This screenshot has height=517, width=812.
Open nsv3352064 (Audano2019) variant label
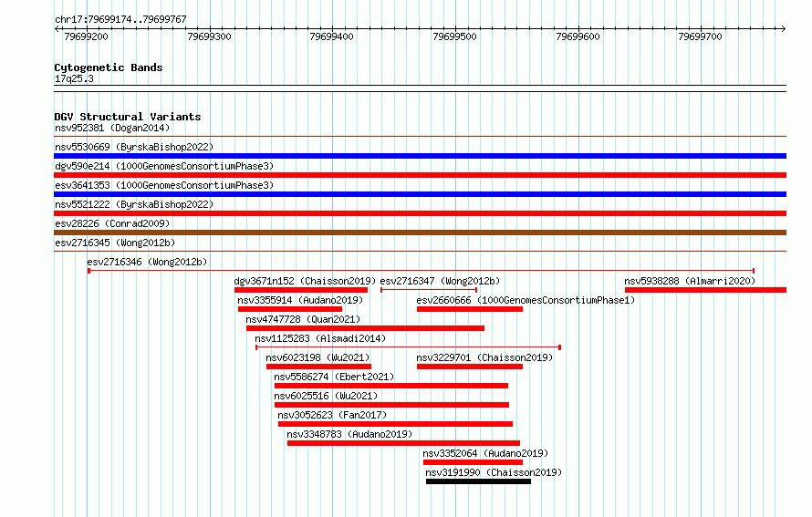485,453
